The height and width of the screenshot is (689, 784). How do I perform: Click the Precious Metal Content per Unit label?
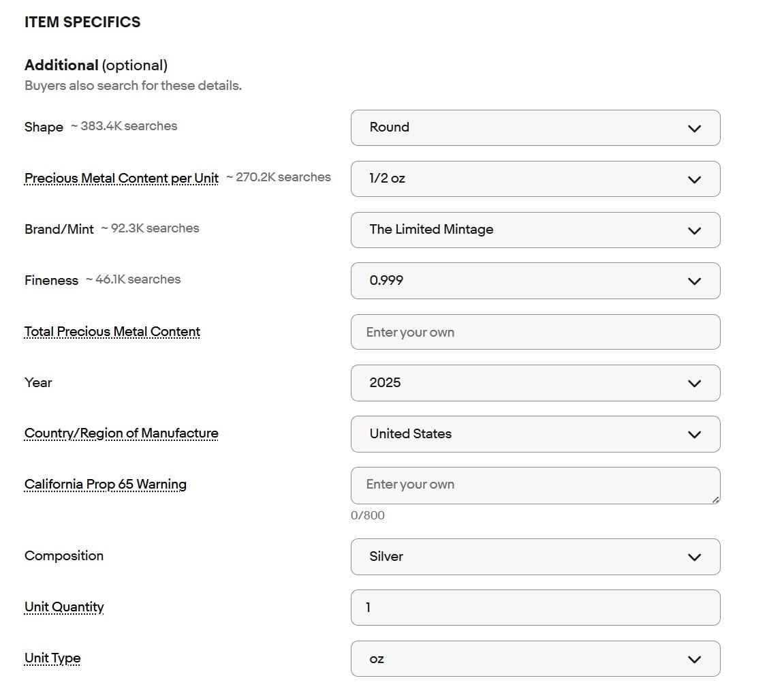click(121, 178)
